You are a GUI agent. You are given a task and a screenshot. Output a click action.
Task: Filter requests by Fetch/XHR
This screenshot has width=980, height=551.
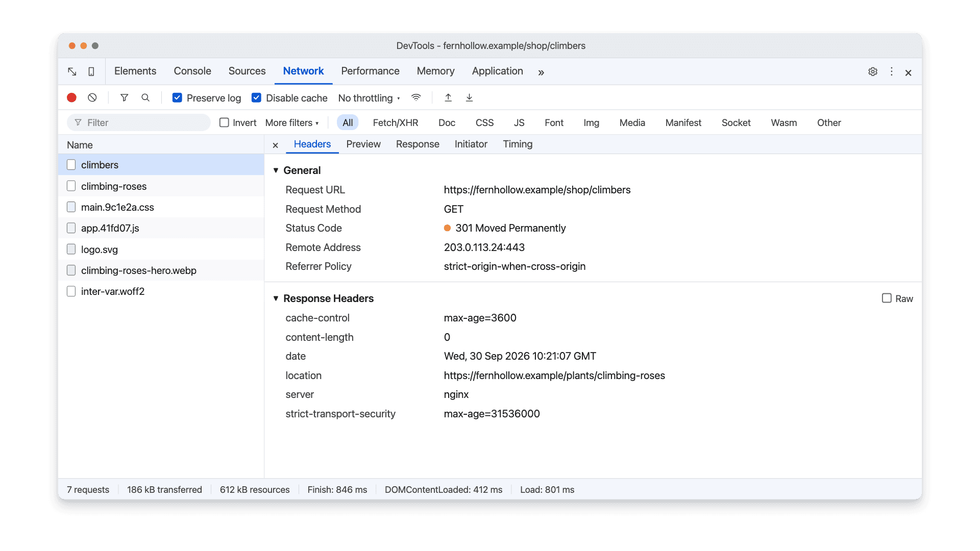coord(396,123)
